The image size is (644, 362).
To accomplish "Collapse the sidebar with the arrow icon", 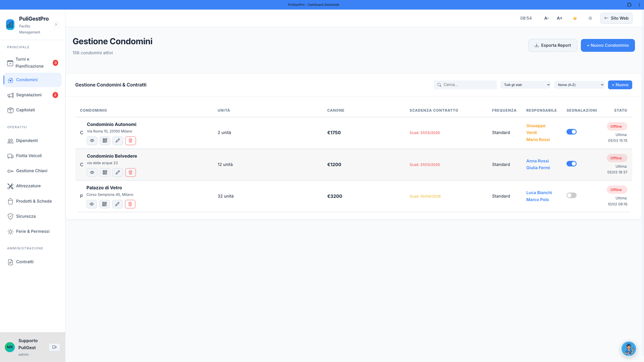I will click(x=56, y=25).
